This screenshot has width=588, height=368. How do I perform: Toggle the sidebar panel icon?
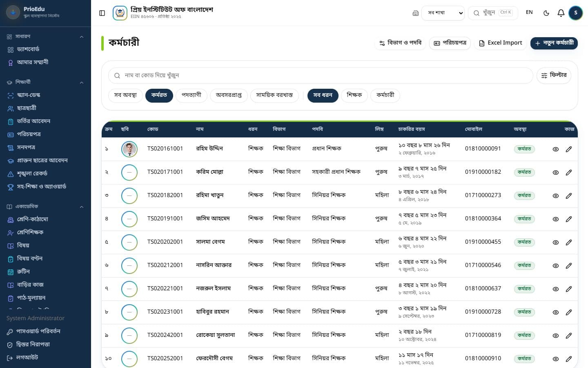[x=102, y=13]
